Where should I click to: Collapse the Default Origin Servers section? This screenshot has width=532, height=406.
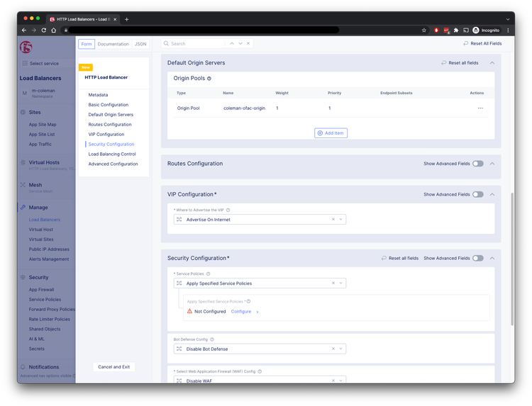click(492, 63)
